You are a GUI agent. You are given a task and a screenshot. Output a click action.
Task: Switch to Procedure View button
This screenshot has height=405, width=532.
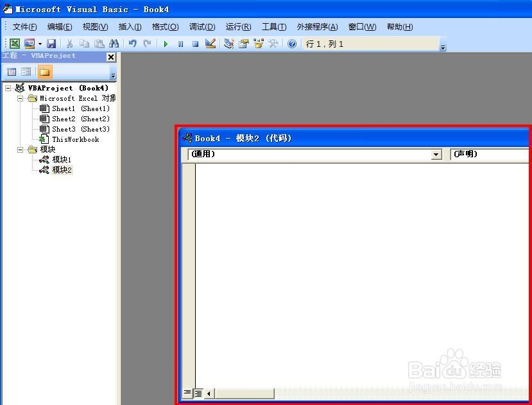[x=187, y=393]
